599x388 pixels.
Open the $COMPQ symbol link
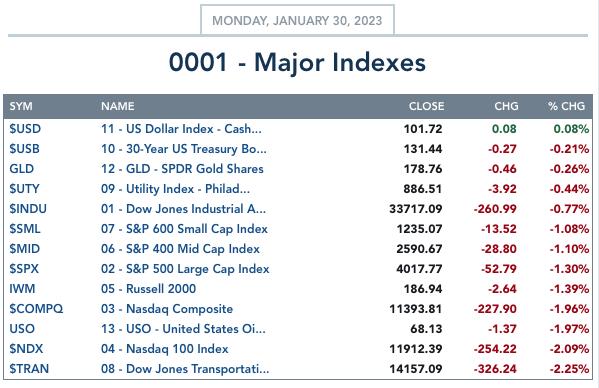coord(36,309)
